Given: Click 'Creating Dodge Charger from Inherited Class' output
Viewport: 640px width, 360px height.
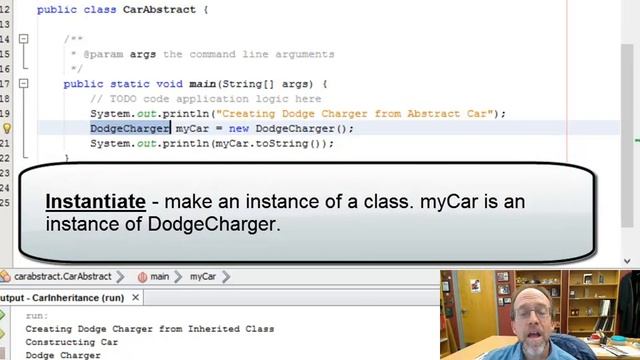Looking at the screenshot, I should [150, 329].
